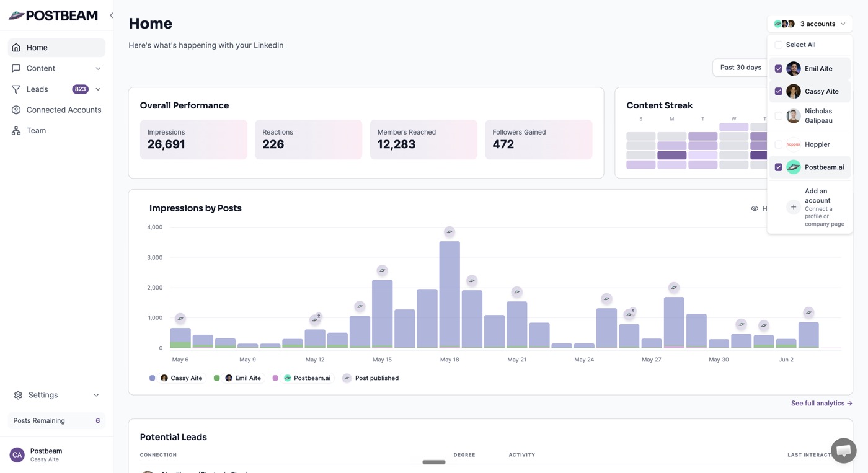This screenshot has height=473, width=868.
Task: Click the post marker above the May 28 bar
Action: [x=674, y=288]
